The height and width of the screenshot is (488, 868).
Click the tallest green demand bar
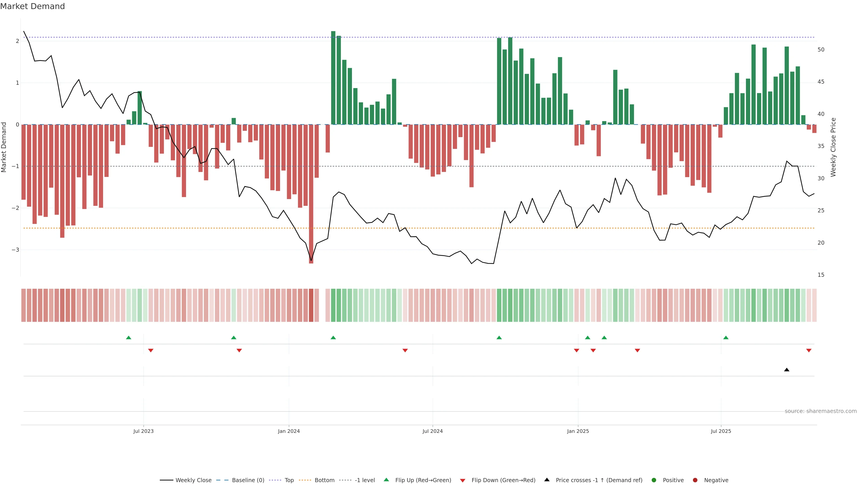click(333, 77)
